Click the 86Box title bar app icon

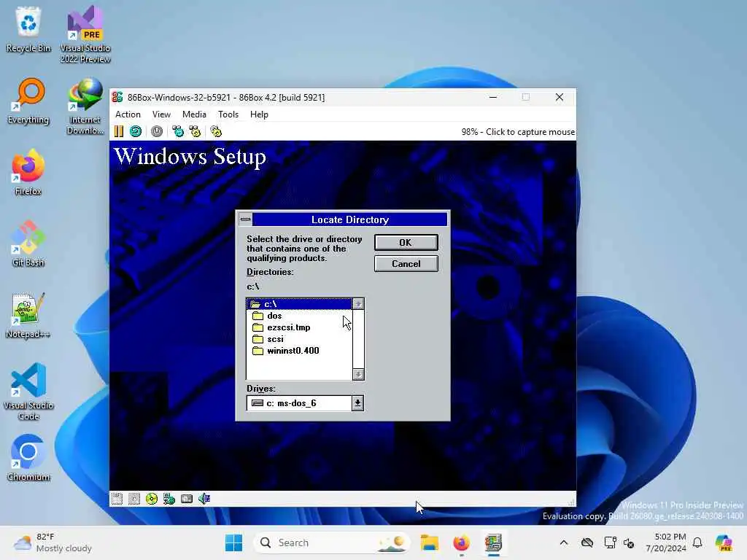point(117,97)
